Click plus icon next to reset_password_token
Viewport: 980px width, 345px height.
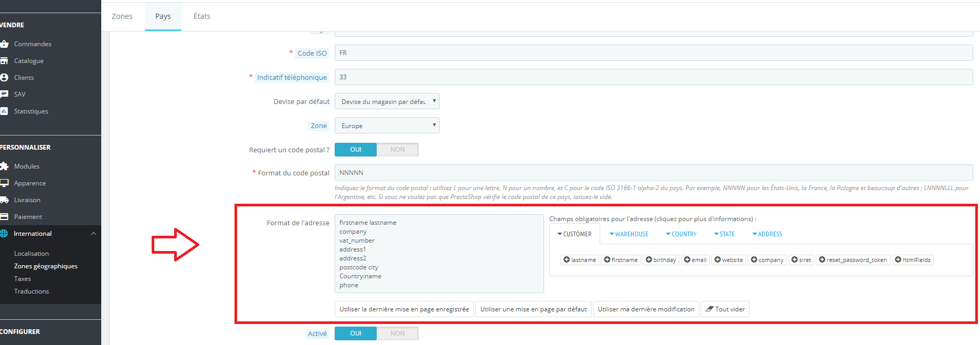pos(822,259)
